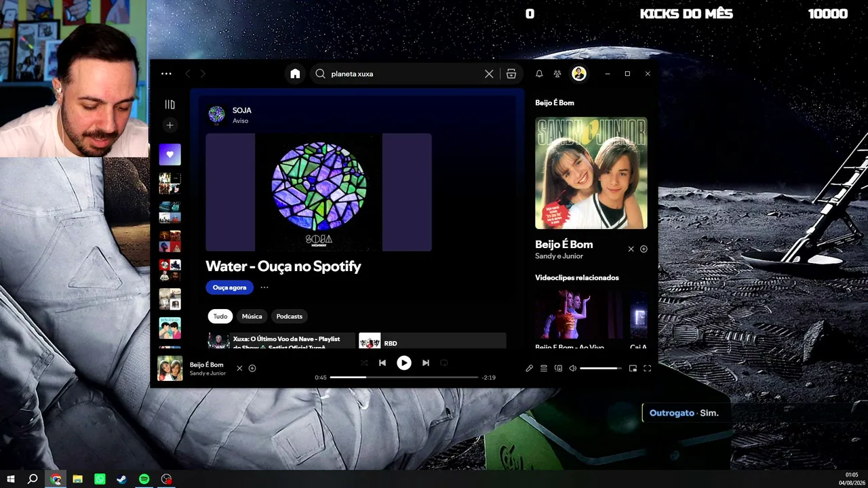Mute the volume speaker icon
Screen dimensions: 868x488
573,368
